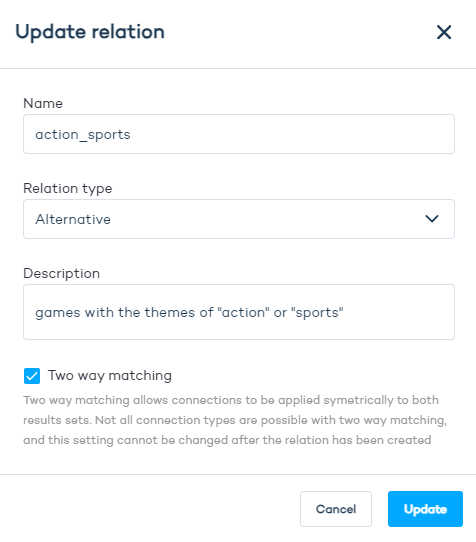
Task: Save changes with the Update button
Action: click(x=425, y=509)
